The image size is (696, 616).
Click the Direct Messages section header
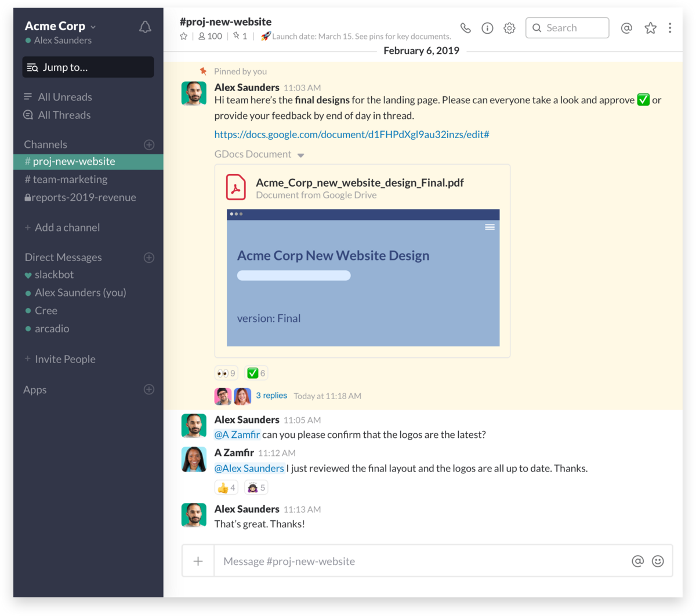[63, 257]
